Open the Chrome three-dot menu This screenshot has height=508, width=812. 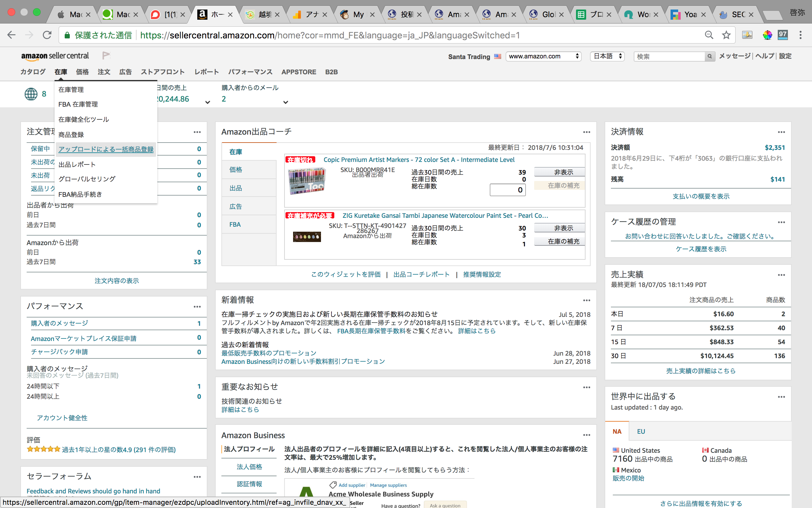click(x=801, y=35)
